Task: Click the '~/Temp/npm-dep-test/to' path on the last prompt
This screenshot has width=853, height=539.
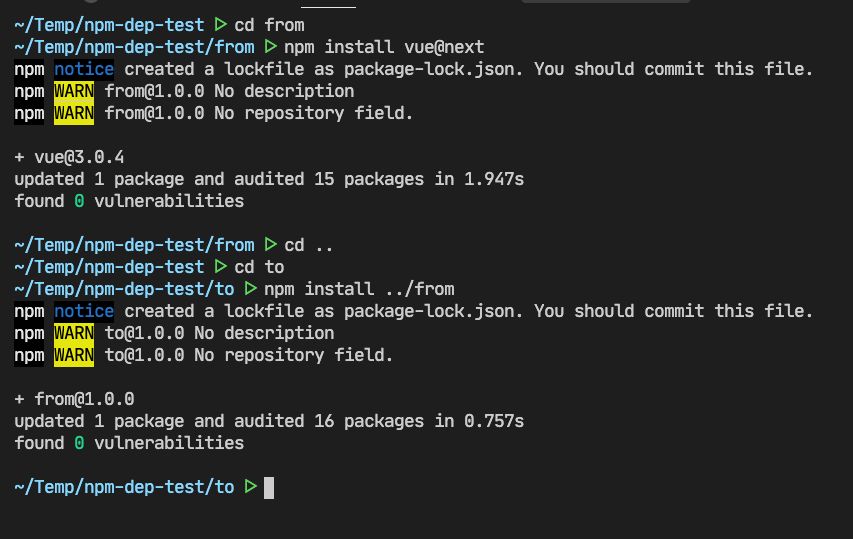Action: (x=124, y=487)
